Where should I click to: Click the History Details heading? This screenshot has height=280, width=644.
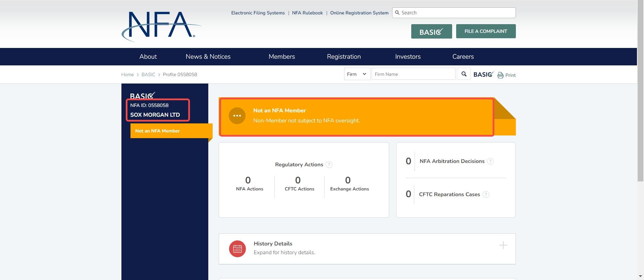click(x=273, y=243)
